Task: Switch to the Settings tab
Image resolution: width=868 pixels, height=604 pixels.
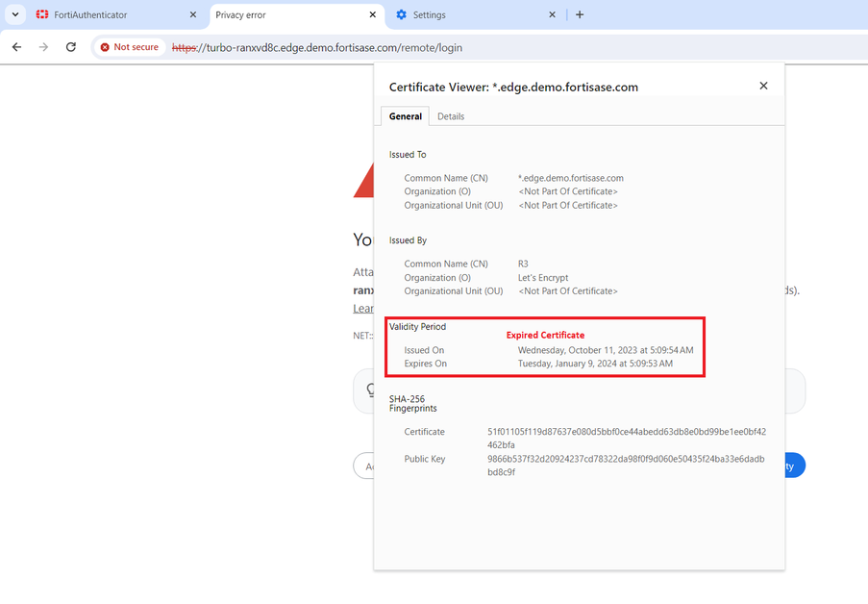Action: pos(475,15)
